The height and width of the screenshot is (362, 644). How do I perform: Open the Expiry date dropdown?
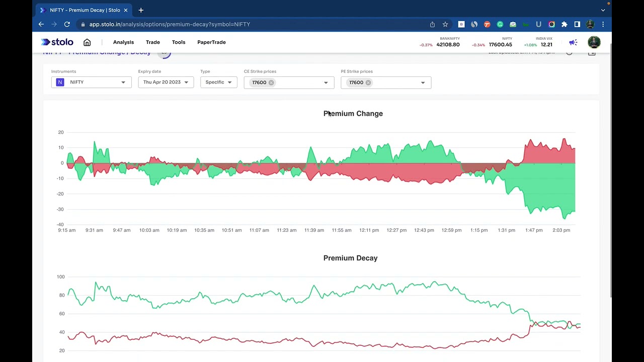[x=166, y=82]
